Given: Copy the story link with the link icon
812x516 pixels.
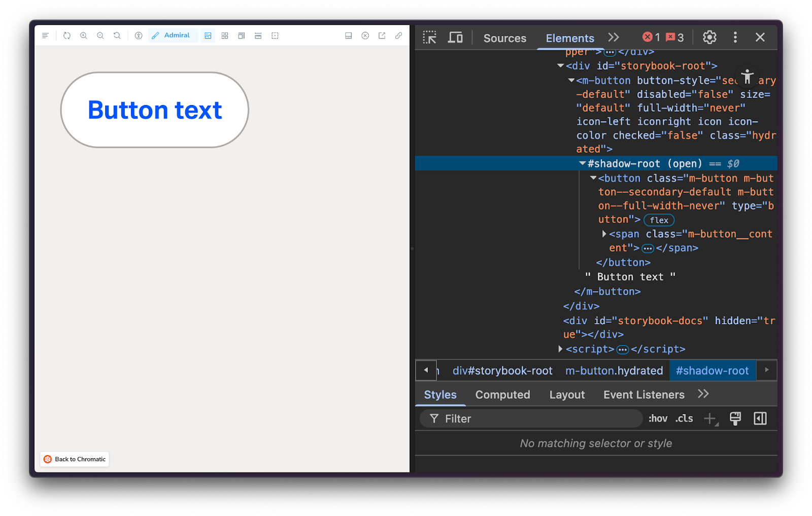Looking at the screenshot, I should click(398, 36).
